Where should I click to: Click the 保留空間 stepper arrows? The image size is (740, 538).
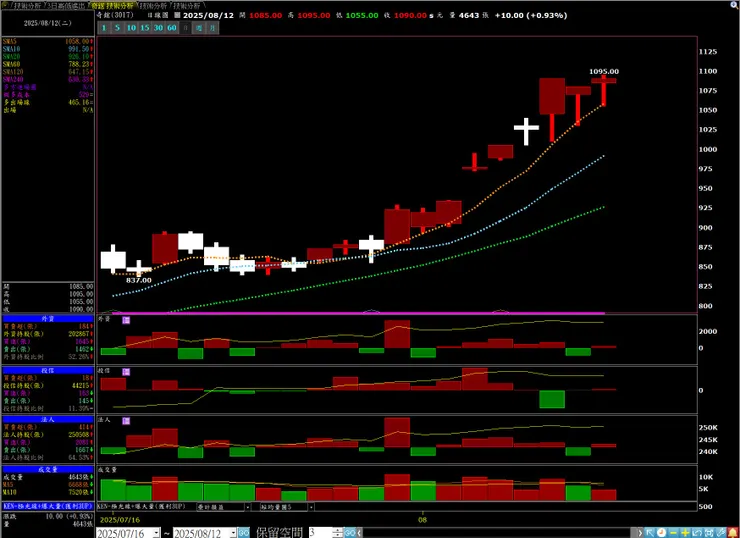click(337, 533)
